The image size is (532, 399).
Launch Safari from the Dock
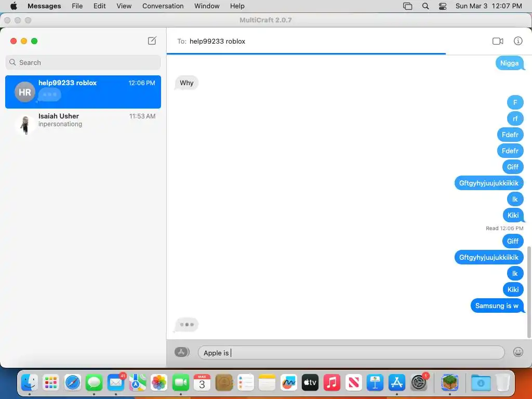[x=73, y=383]
